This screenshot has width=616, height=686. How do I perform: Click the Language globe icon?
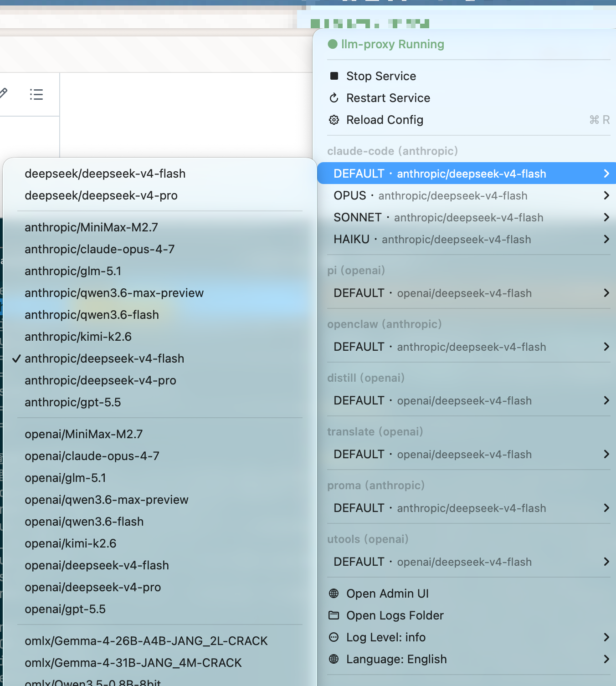[x=334, y=659]
